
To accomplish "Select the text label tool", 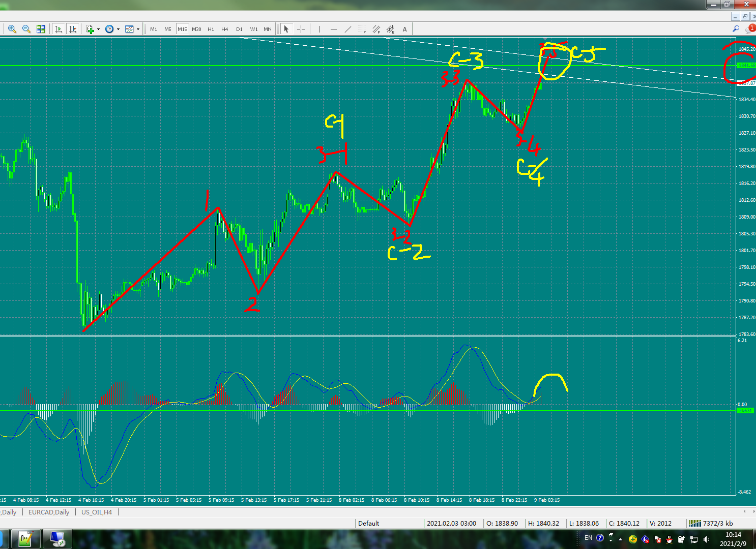I will (x=405, y=29).
